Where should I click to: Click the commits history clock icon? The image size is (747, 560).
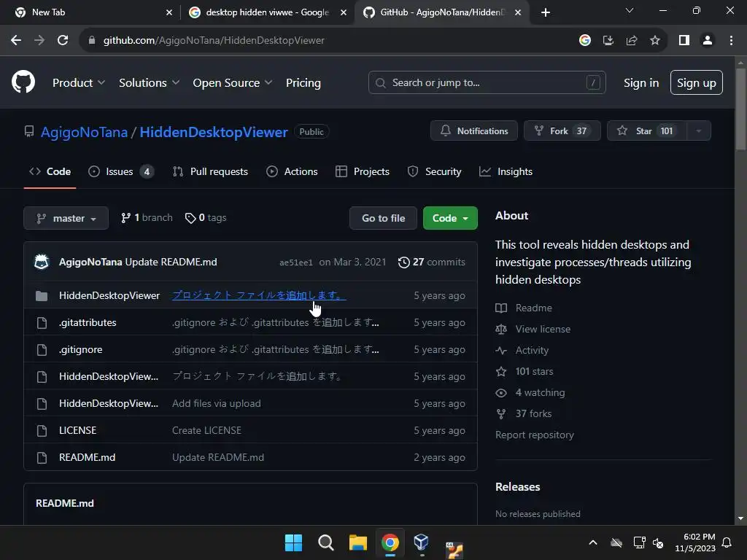pos(403,262)
